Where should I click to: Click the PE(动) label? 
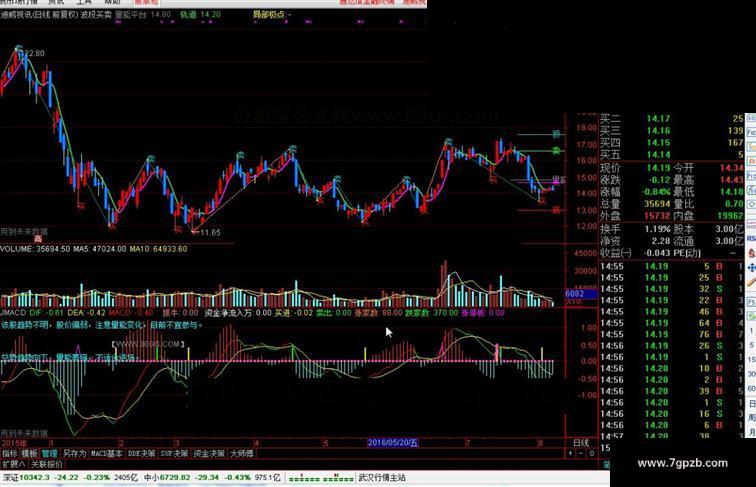click(687, 253)
